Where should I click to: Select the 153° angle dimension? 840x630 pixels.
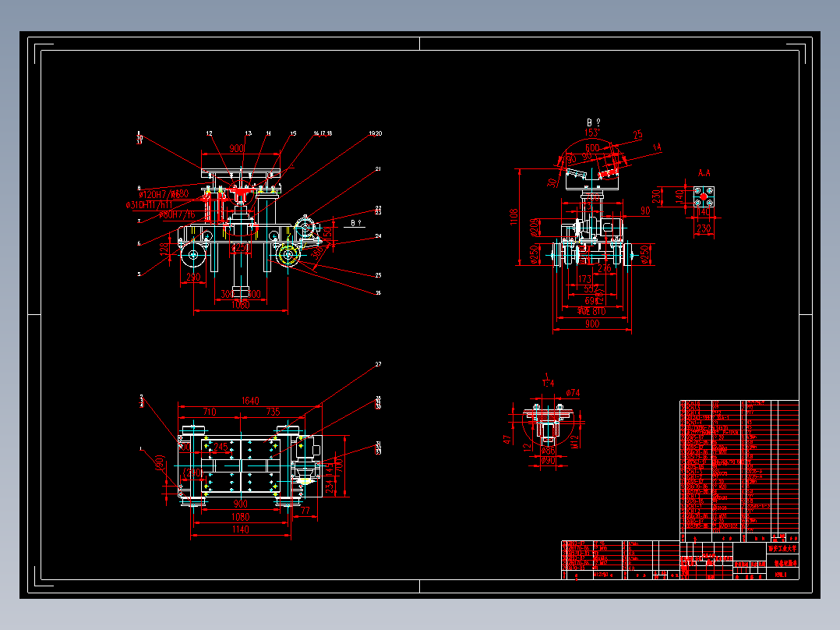pyautogui.click(x=592, y=133)
